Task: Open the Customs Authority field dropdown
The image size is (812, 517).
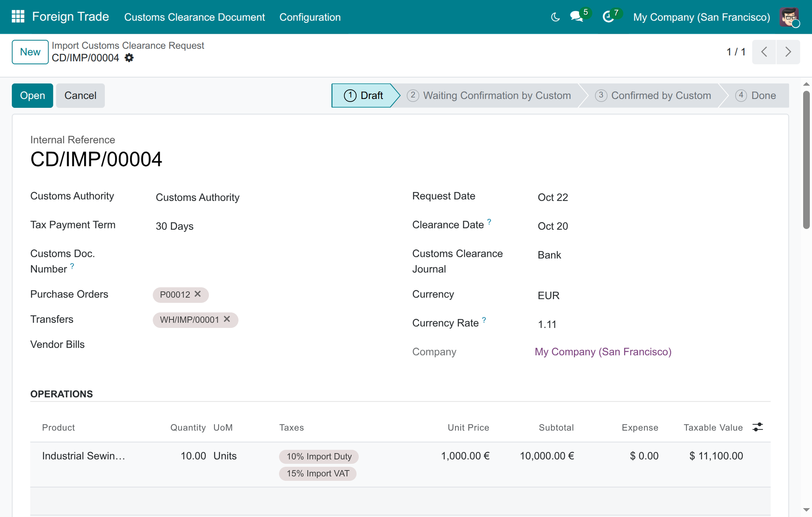Action: click(x=271, y=198)
